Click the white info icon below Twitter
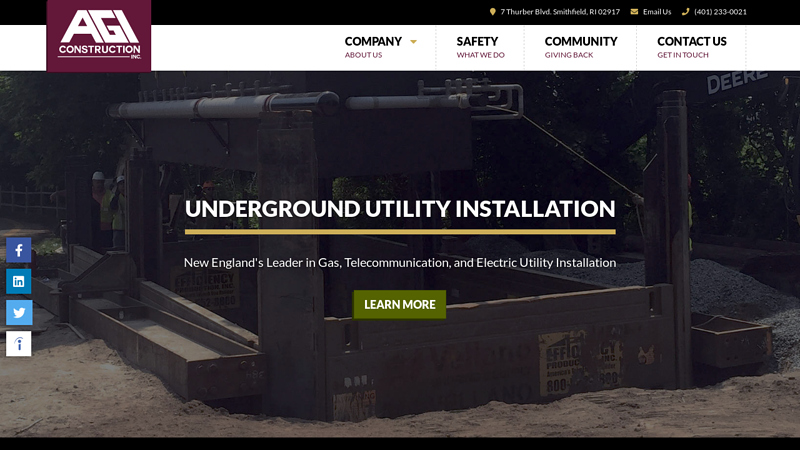Viewport: 800px width, 450px height. click(x=19, y=344)
